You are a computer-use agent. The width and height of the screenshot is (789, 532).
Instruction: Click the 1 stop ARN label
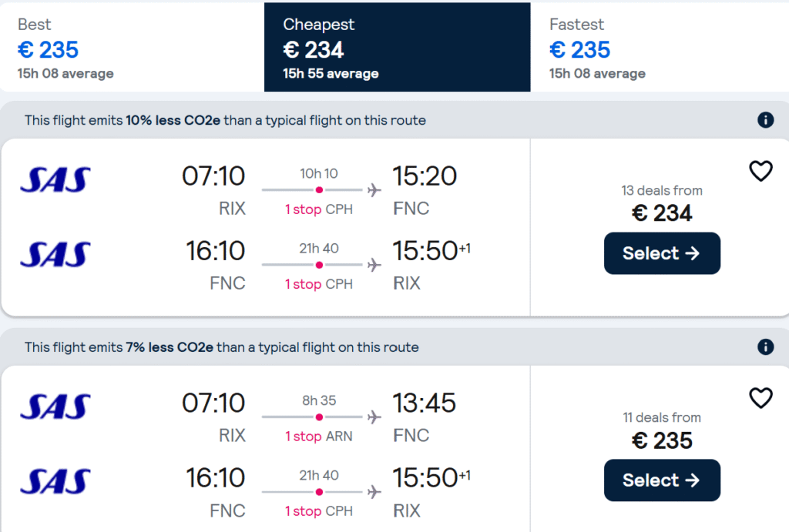[318, 436]
